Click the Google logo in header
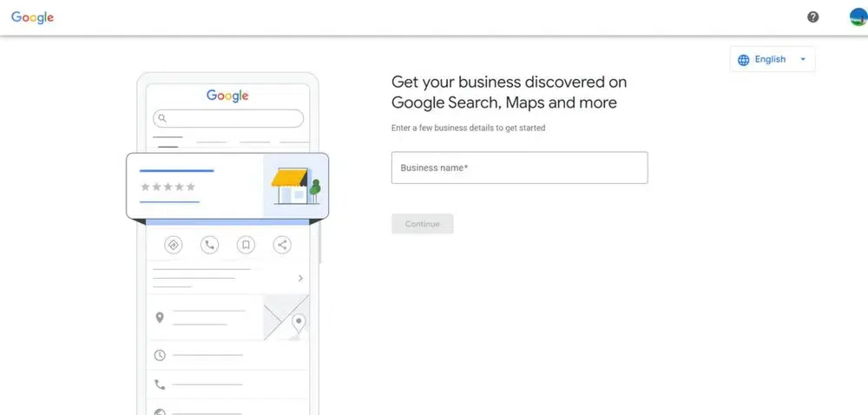Viewport: 868px width, 415px height. pos(33,17)
